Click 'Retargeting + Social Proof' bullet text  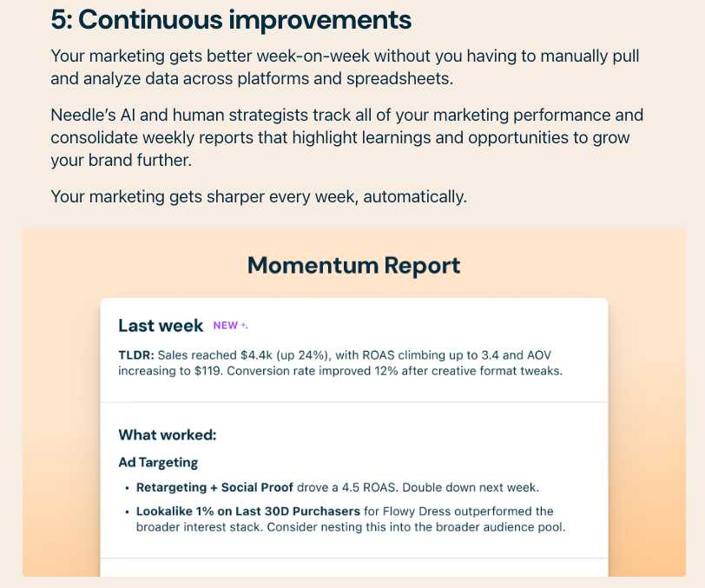[215, 487]
